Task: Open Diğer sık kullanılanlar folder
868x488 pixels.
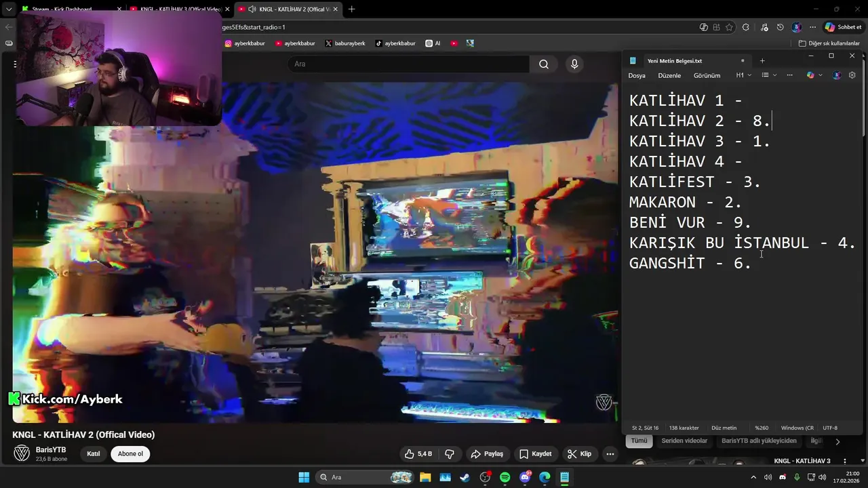Action: pyautogui.click(x=829, y=43)
